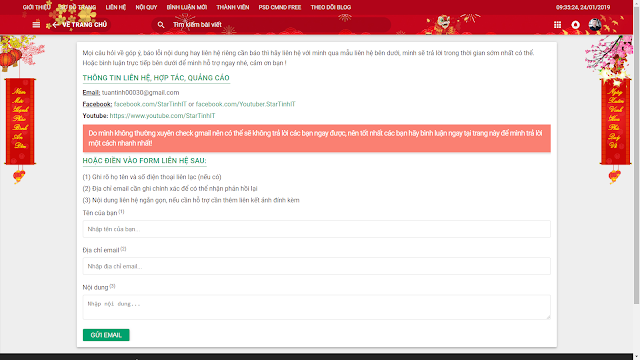
Task: Click the Tên của bạn name input
Action: pyautogui.click(x=316, y=229)
